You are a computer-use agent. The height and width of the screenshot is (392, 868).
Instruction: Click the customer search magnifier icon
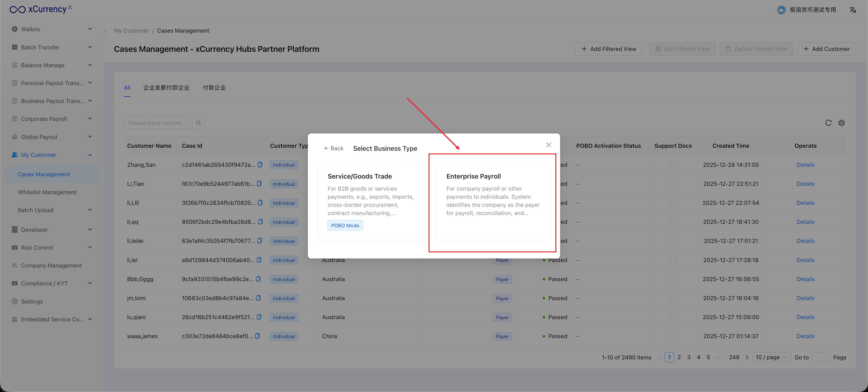(x=198, y=123)
